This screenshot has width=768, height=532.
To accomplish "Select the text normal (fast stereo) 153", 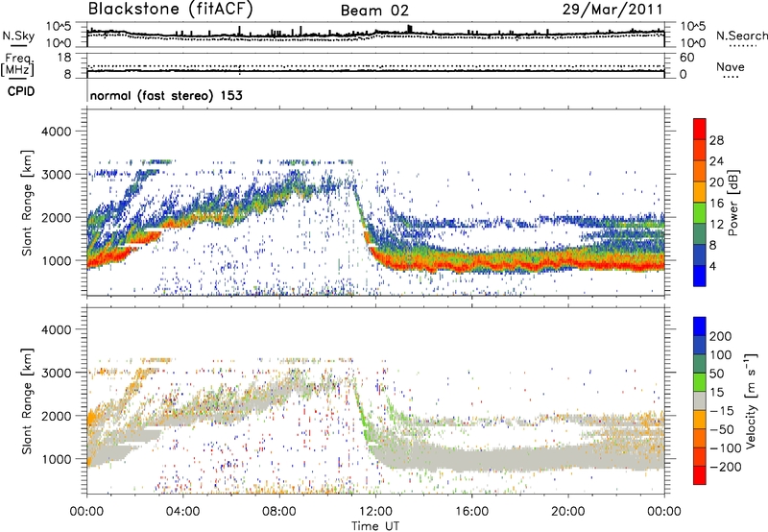I will tap(166, 95).
